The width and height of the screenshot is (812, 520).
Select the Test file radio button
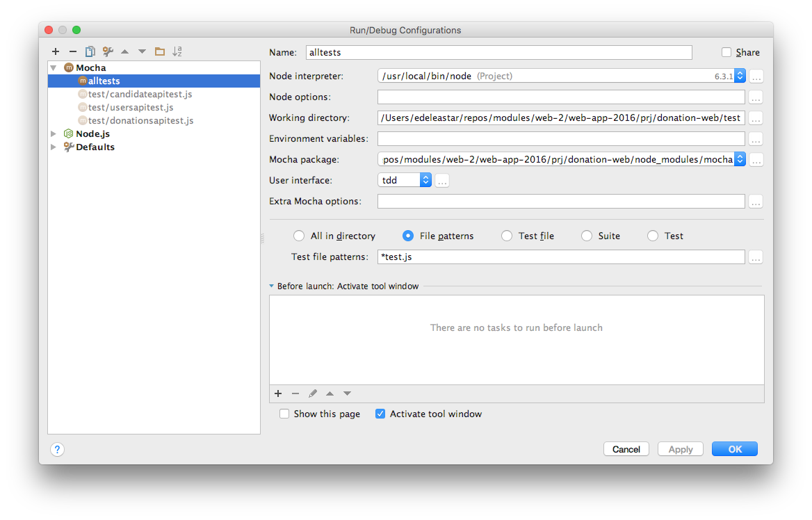tap(507, 236)
